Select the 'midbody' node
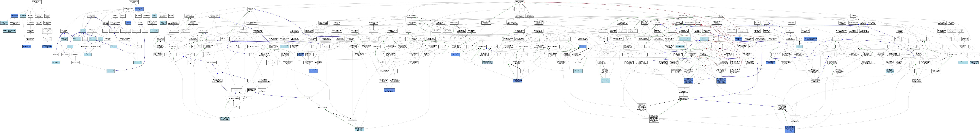This screenshot has width=980, height=133. tap(154, 16)
